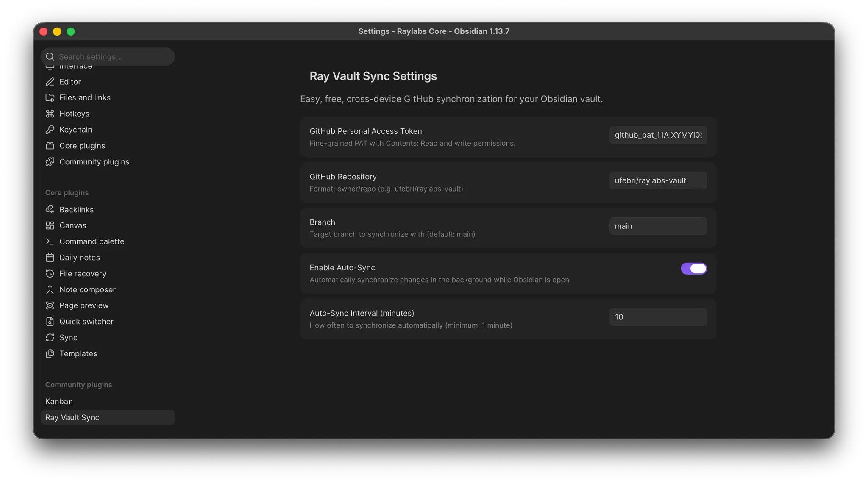Open Files and links settings
Viewport: 868px width, 483px height.
[x=108, y=98]
